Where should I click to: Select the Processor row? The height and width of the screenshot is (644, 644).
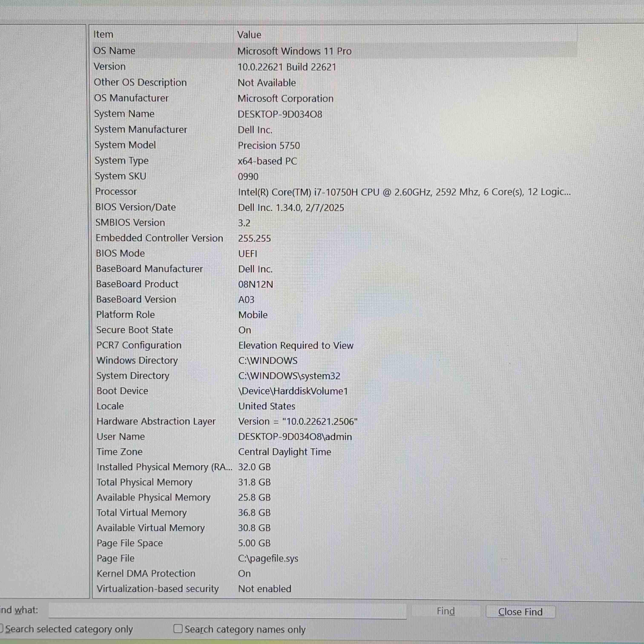116,192
